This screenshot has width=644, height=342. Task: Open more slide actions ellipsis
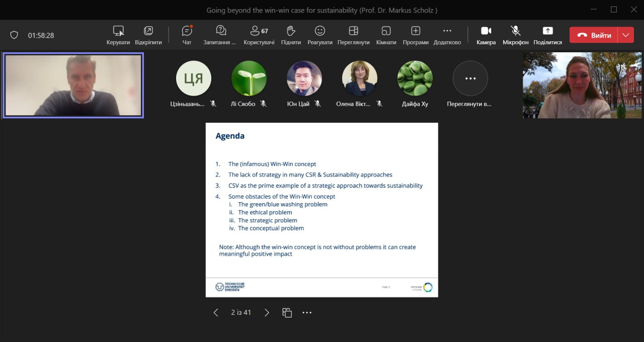[x=307, y=312]
